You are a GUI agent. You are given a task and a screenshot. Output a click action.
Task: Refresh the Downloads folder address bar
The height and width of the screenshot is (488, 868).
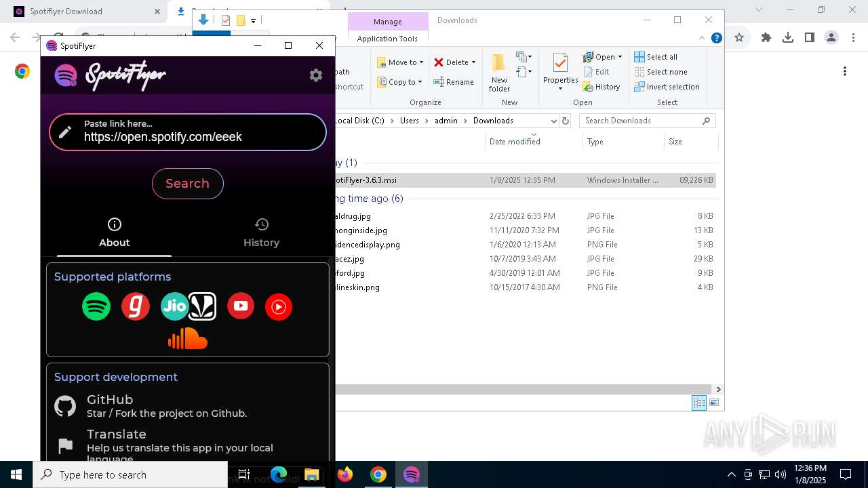click(x=566, y=121)
